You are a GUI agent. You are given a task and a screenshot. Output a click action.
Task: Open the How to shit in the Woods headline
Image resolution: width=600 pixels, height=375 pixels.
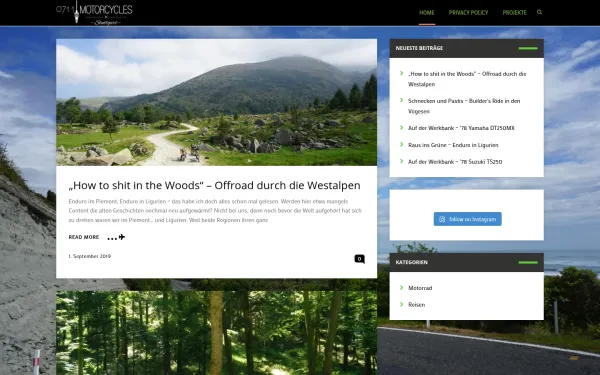pyautogui.click(x=214, y=185)
